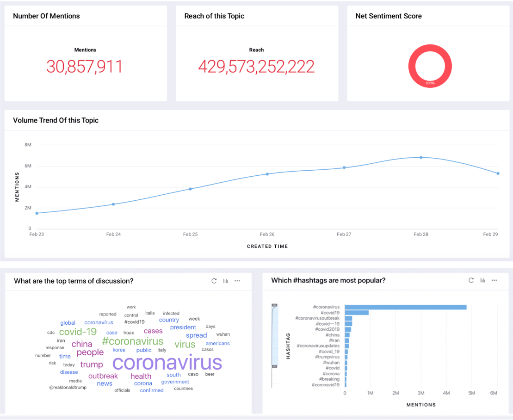Click the 'Reach of this Topic' card title

pos(214,16)
